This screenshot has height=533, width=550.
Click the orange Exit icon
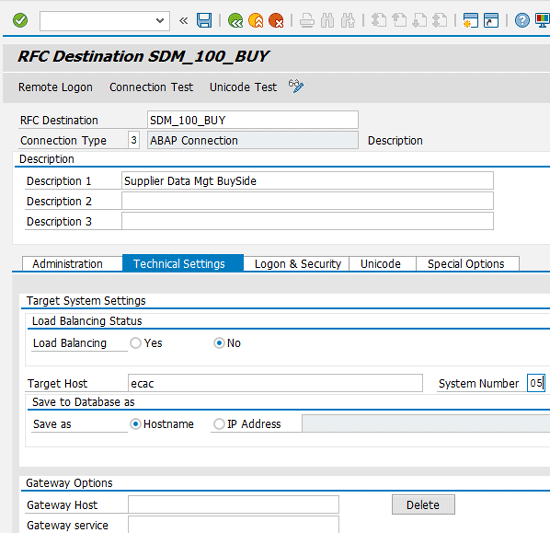click(256, 21)
